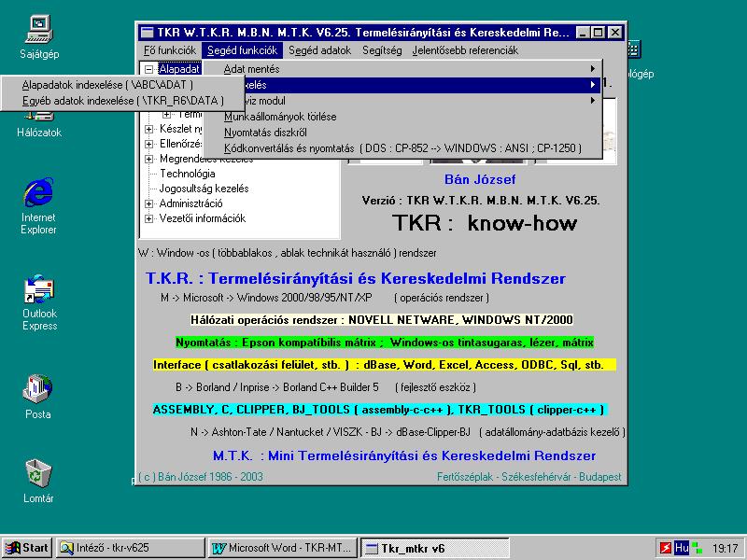Expand the Adminisztráció tree node

[x=149, y=203]
